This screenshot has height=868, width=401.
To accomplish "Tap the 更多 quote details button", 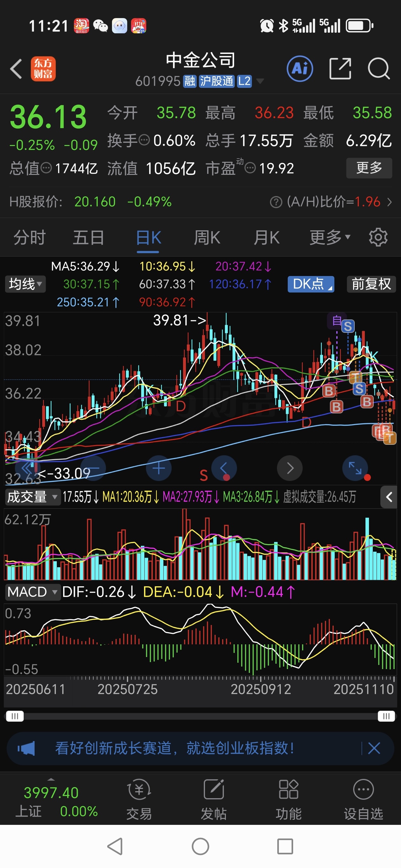I will (369, 168).
